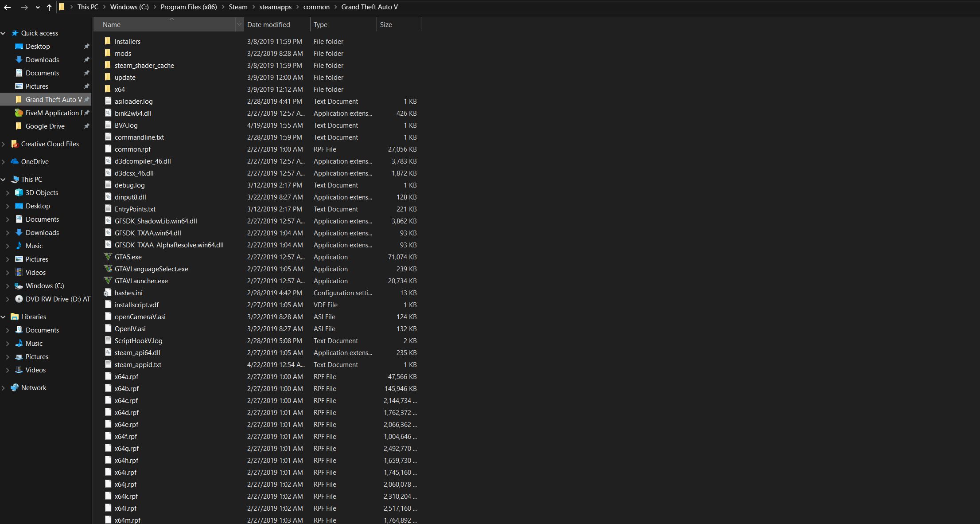Open the Name column filter dropdown
980x524 pixels.
point(239,24)
